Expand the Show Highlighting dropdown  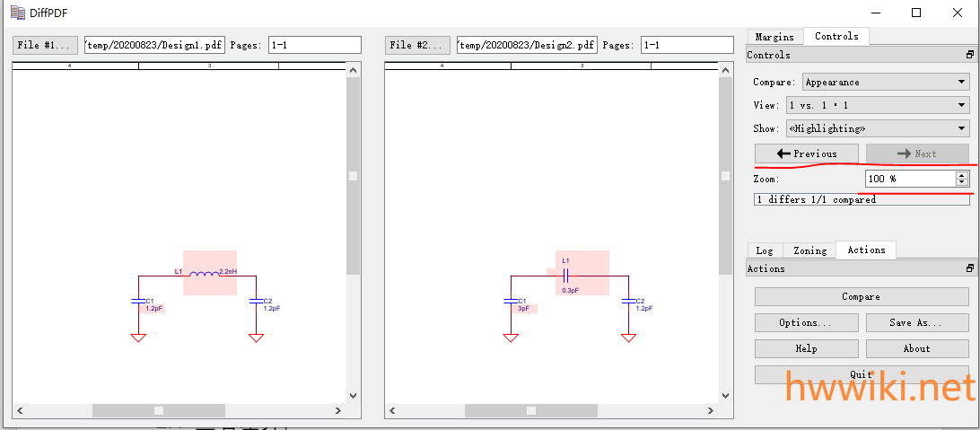(878, 128)
